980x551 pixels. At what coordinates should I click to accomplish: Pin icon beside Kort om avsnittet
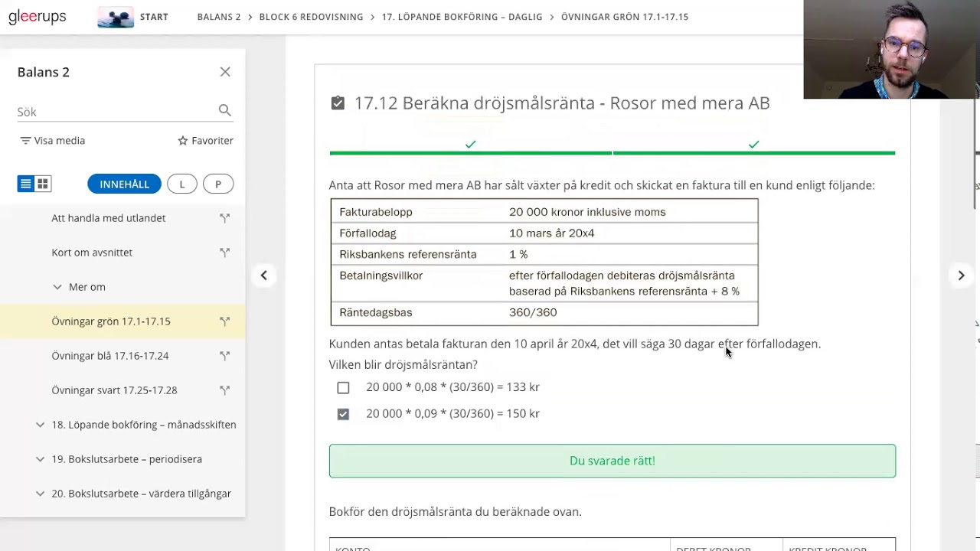(224, 253)
